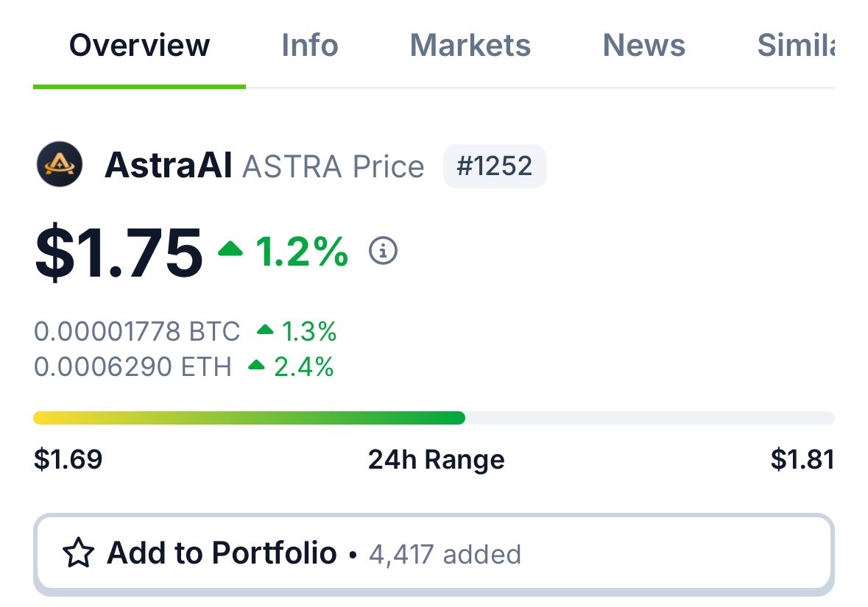Screen dimensions: 868x607
Task: Switch to the Info tab
Action: [x=309, y=46]
